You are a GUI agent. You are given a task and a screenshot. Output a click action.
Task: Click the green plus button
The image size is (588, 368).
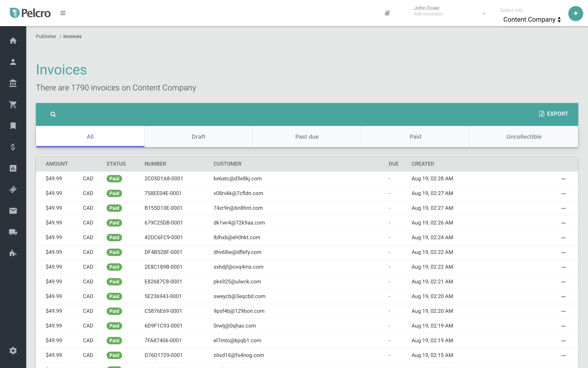[575, 13]
